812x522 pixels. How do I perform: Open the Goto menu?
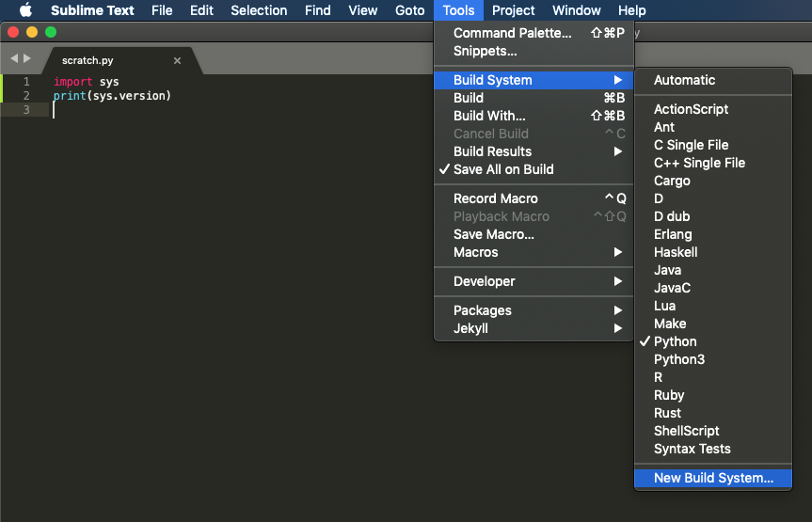pyautogui.click(x=409, y=10)
